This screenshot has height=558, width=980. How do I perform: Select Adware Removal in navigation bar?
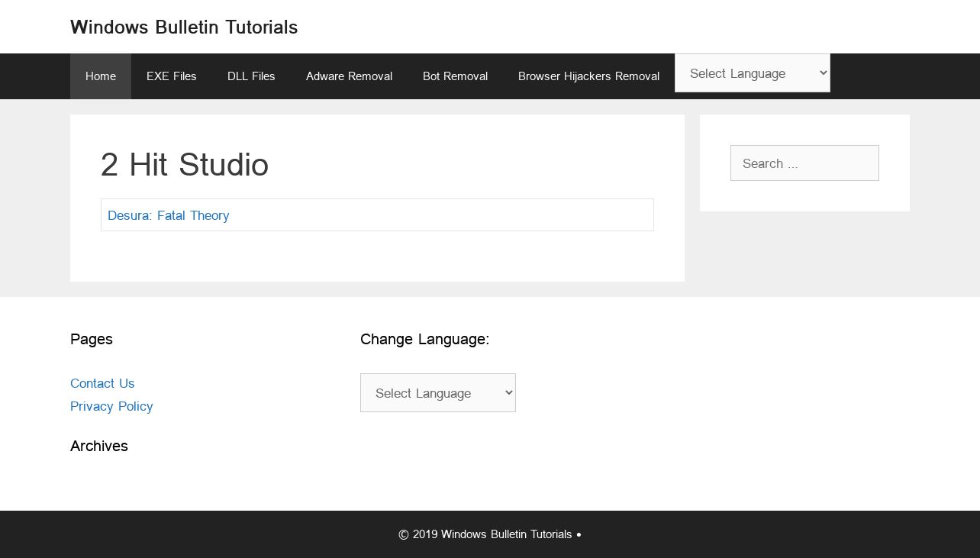point(349,76)
